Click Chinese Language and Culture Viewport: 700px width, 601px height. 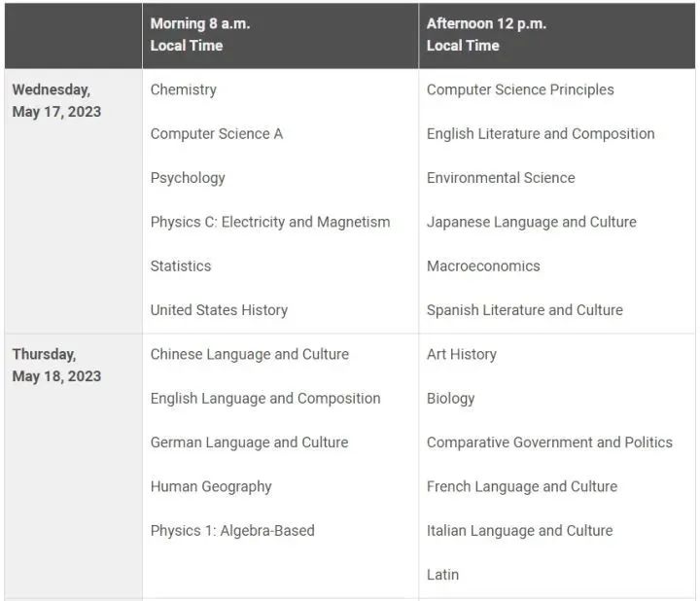click(x=250, y=354)
